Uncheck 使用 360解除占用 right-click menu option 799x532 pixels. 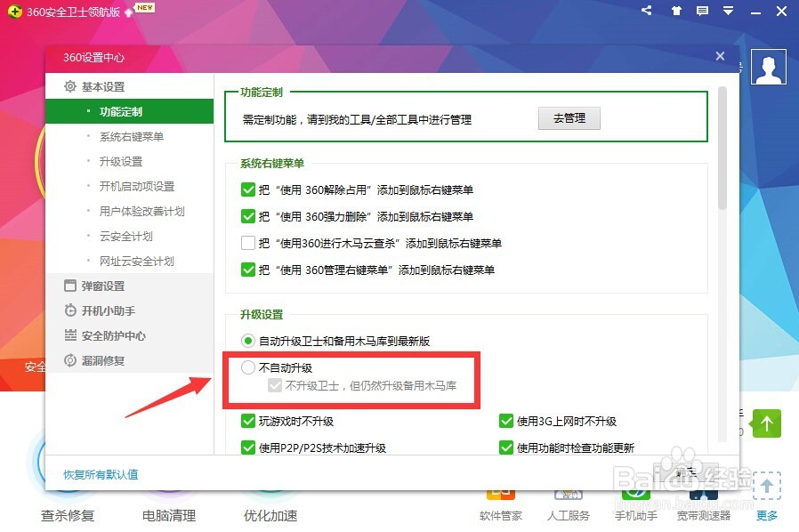point(248,189)
